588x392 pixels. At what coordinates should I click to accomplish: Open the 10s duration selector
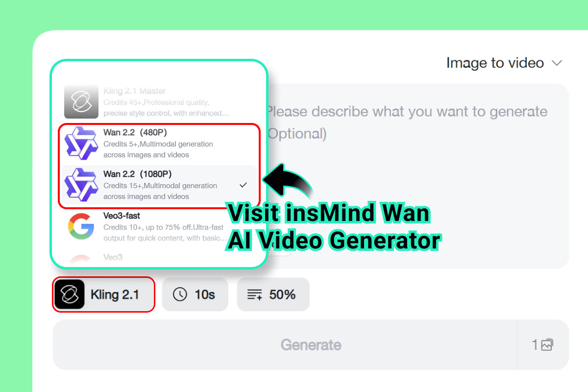pos(195,294)
